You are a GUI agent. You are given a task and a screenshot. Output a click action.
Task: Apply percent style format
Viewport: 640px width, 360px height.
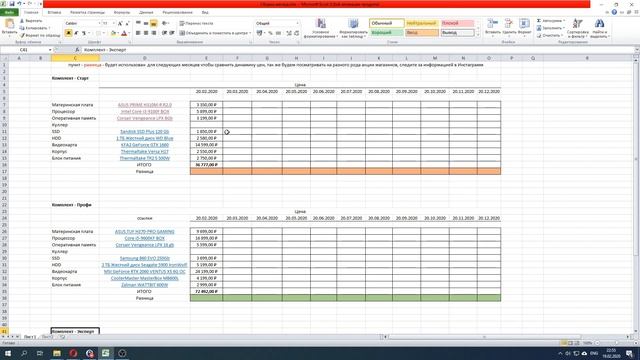point(270,33)
